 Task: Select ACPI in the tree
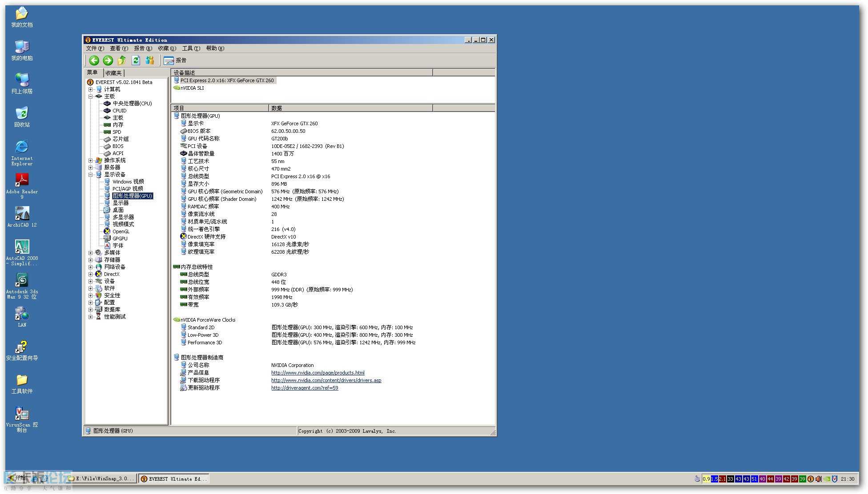pyautogui.click(x=118, y=153)
